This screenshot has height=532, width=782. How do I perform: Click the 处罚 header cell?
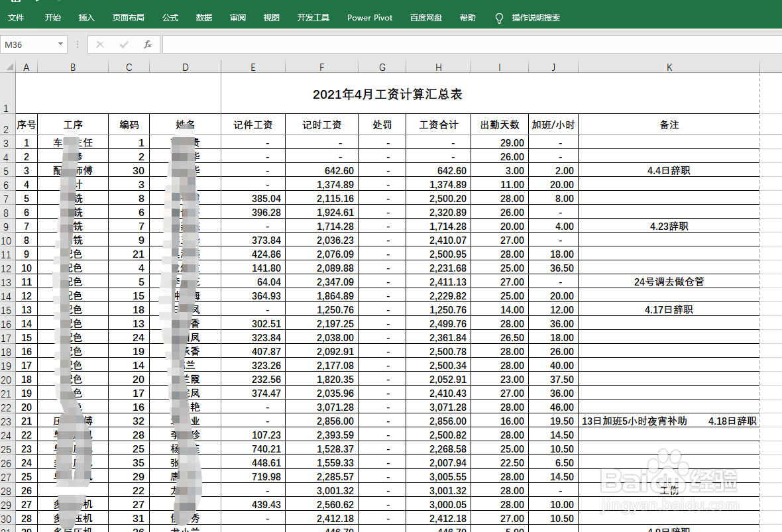[x=382, y=125]
